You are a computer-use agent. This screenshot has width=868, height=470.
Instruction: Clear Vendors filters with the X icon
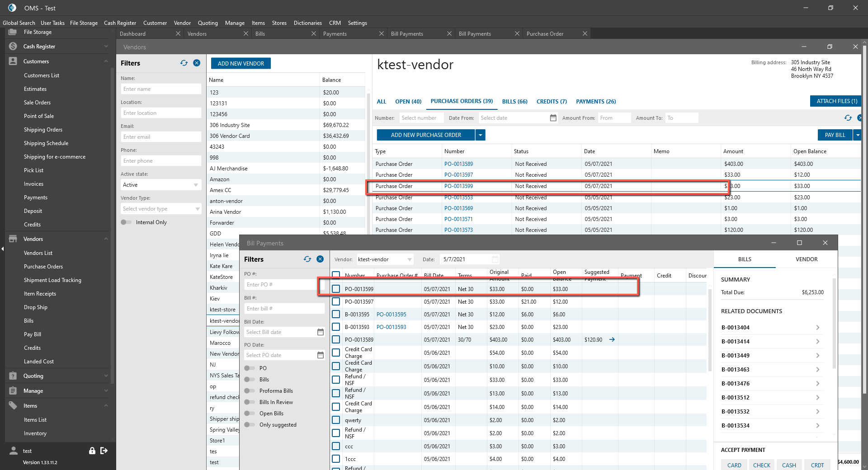tap(197, 63)
